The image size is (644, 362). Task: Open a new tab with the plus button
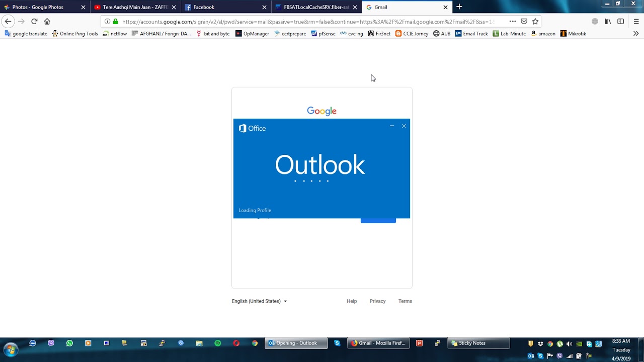(x=459, y=7)
